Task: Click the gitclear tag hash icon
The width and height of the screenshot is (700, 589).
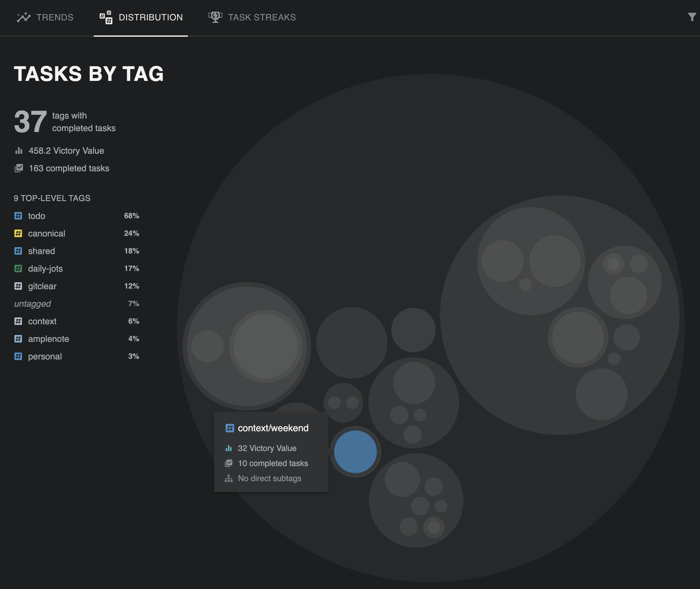Action: [19, 286]
